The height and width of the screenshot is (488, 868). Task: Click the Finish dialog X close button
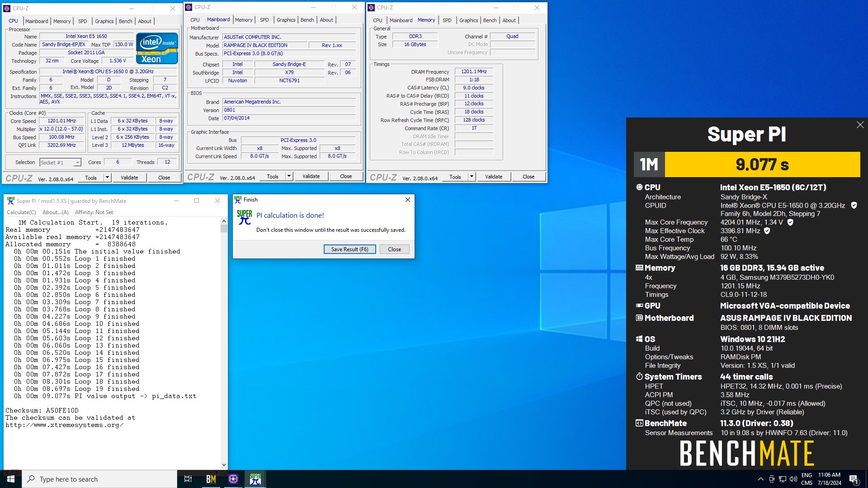click(407, 200)
